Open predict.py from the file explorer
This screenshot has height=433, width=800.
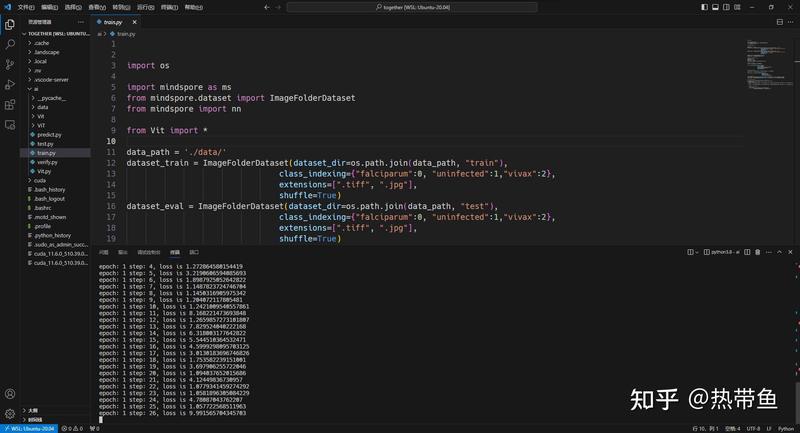point(49,134)
